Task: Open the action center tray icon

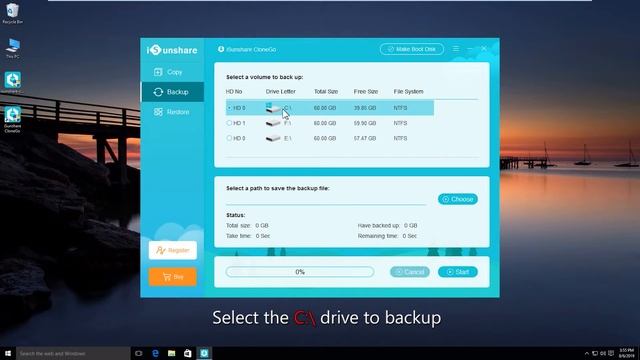Action: 611,353
